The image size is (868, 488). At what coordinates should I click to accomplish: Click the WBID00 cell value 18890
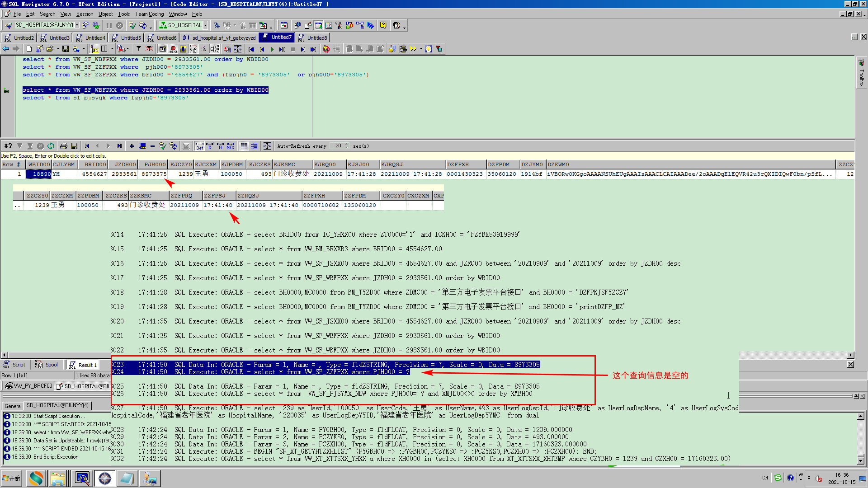pyautogui.click(x=39, y=174)
